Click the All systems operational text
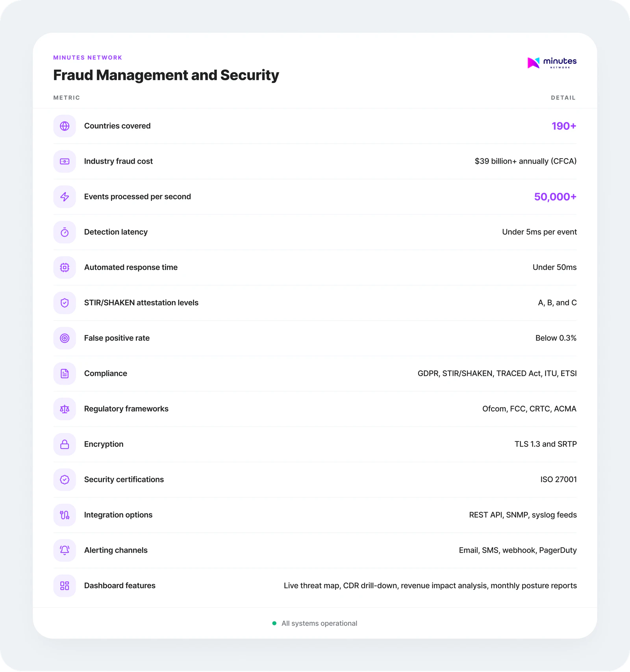This screenshot has height=672, width=630. (x=319, y=623)
